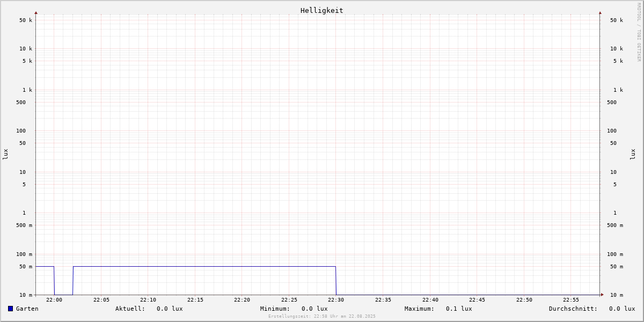The image size is (644, 322).
Task: Click the left axis 1 k label
Action: pos(27,90)
